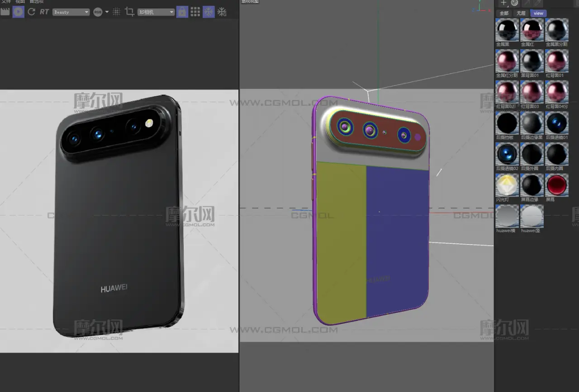Select the 后摄挡板 material sphere
The width and height of the screenshot is (579, 392).
[x=507, y=123]
